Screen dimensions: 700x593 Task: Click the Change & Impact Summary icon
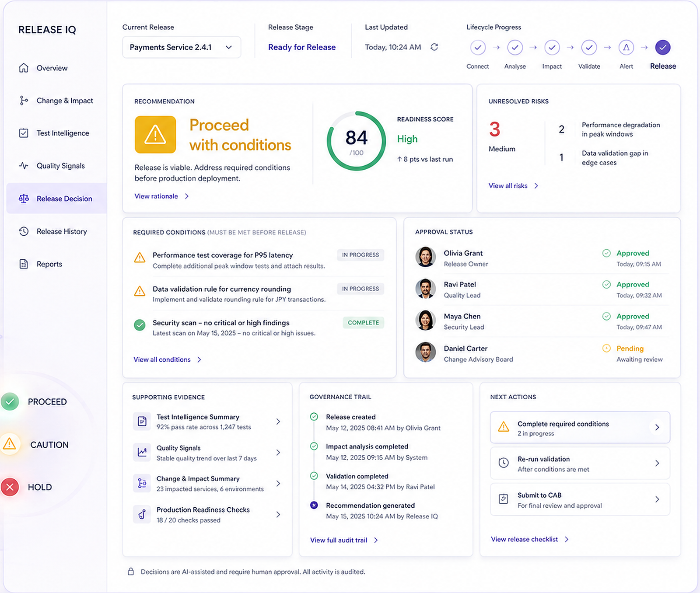142,483
